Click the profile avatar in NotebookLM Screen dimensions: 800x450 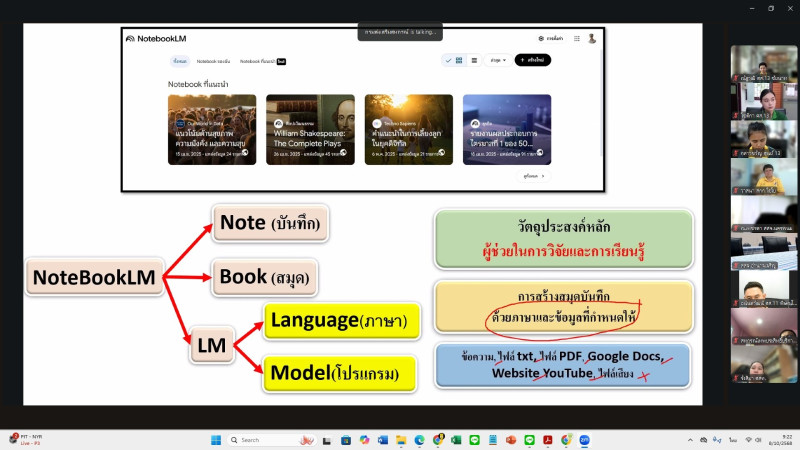pos(592,38)
